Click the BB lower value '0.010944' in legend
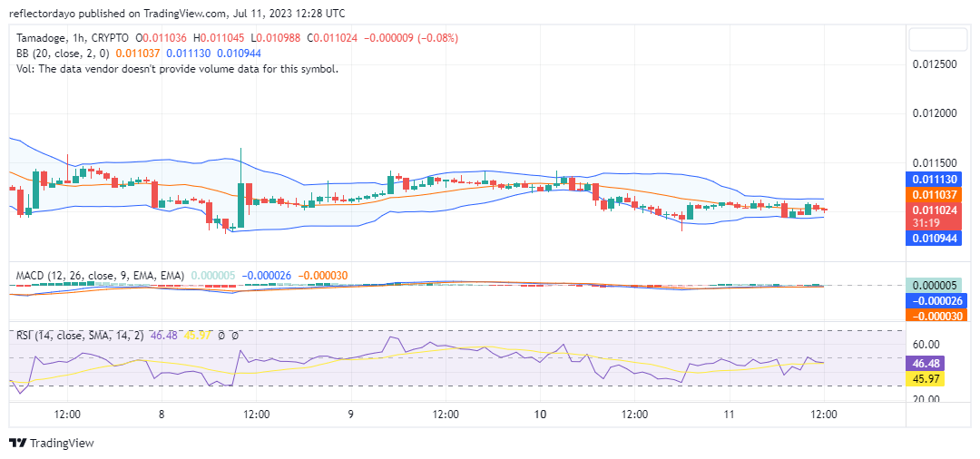 pyautogui.click(x=240, y=54)
